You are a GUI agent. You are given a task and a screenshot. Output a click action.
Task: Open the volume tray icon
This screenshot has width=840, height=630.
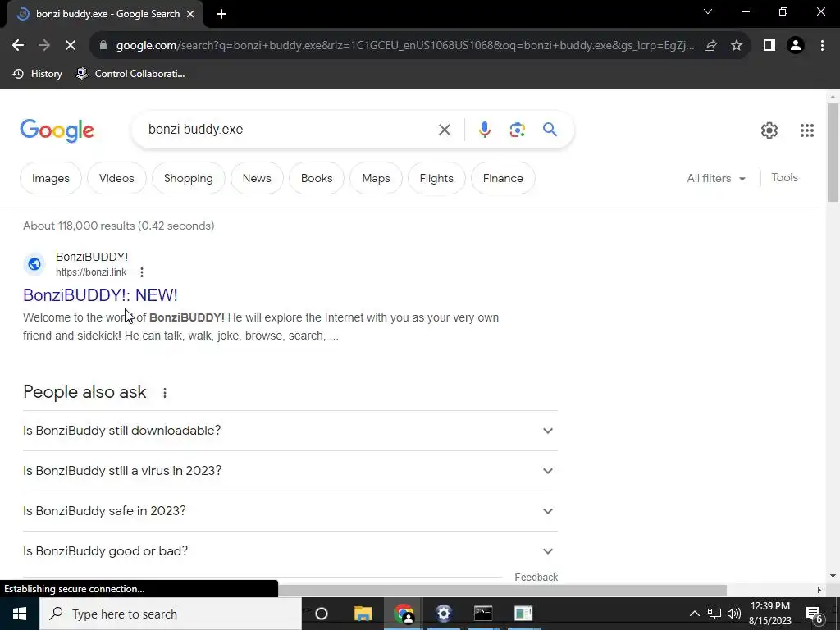(734, 614)
